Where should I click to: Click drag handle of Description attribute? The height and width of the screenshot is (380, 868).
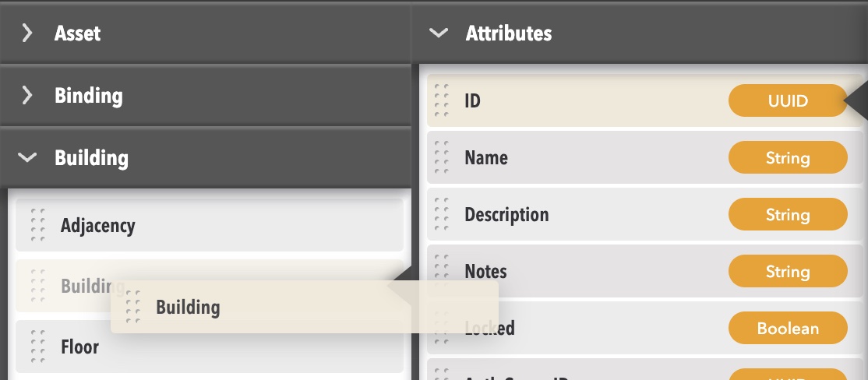point(442,215)
